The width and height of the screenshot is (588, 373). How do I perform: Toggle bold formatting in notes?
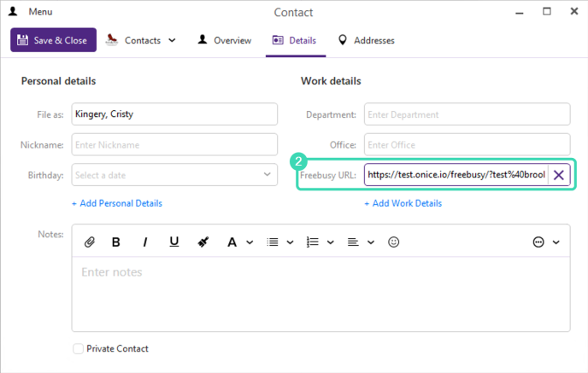tap(116, 242)
